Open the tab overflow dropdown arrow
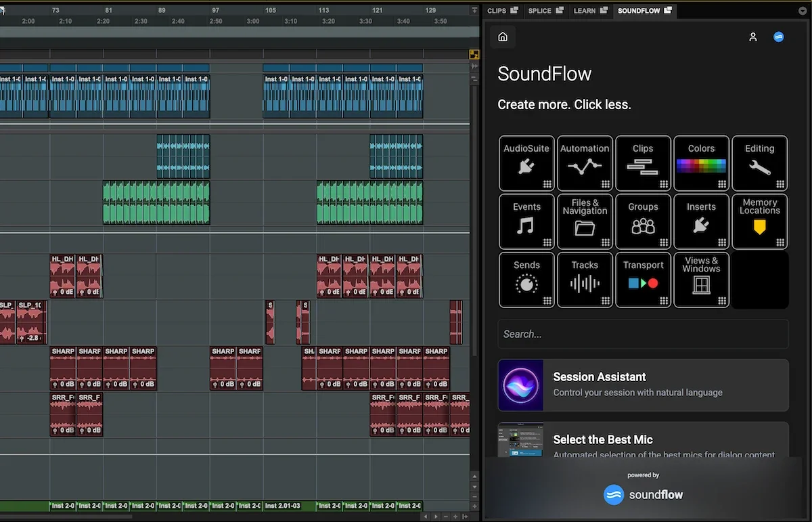This screenshot has width=812, height=522. (x=803, y=11)
